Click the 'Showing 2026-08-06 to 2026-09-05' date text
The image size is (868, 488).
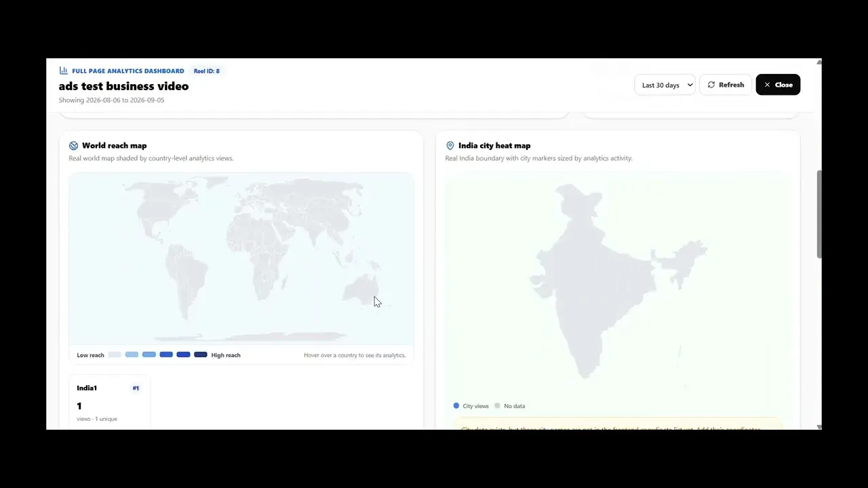[x=111, y=100]
